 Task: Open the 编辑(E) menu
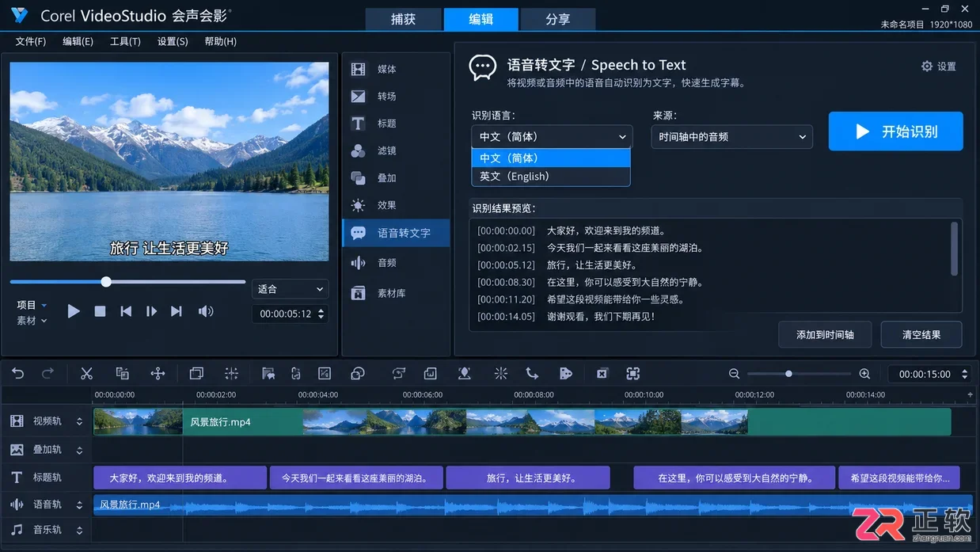(78, 41)
